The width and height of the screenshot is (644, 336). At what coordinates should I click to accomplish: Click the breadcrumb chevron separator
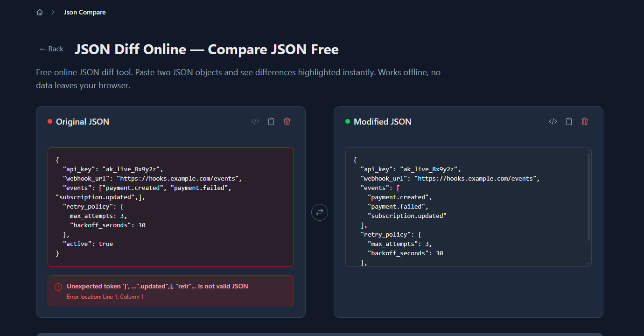[x=53, y=13]
